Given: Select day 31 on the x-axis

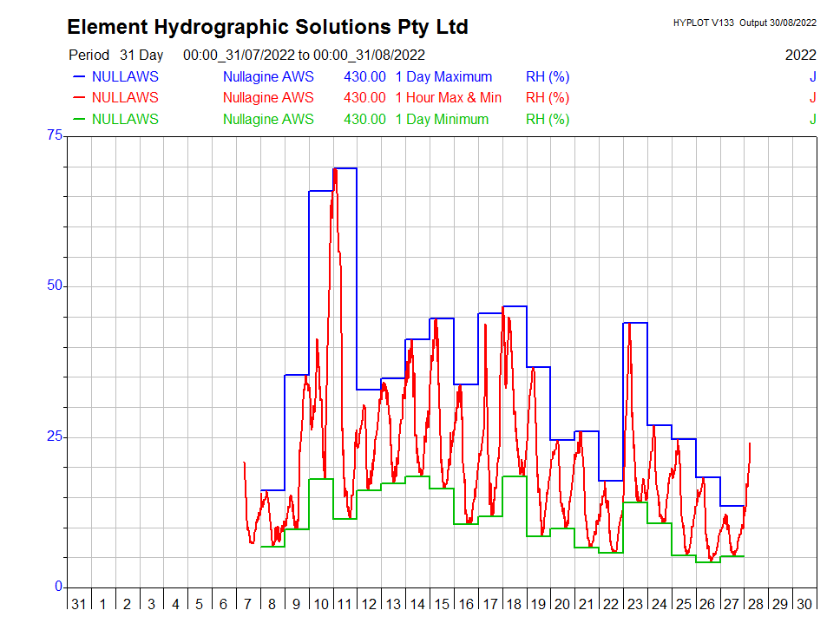Looking at the screenshot, I should coord(78,604).
